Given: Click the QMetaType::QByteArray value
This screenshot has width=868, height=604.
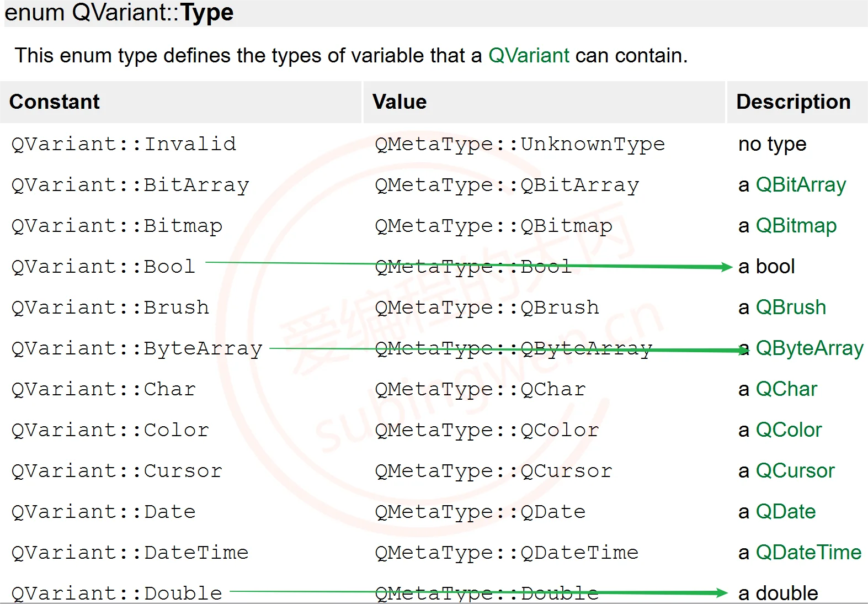Looking at the screenshot, I should [514, 348].
